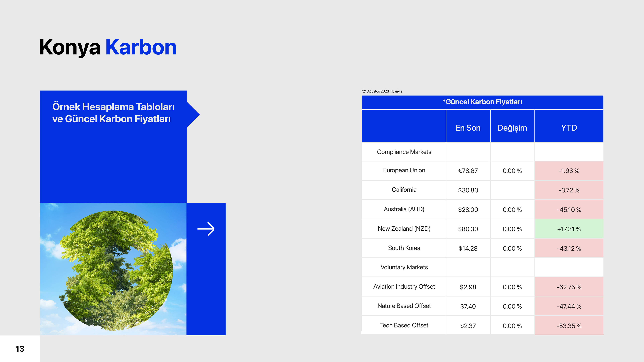
Task: Click the Nature Based Offset $7.40 cell
Action: (x=468, y=306)
